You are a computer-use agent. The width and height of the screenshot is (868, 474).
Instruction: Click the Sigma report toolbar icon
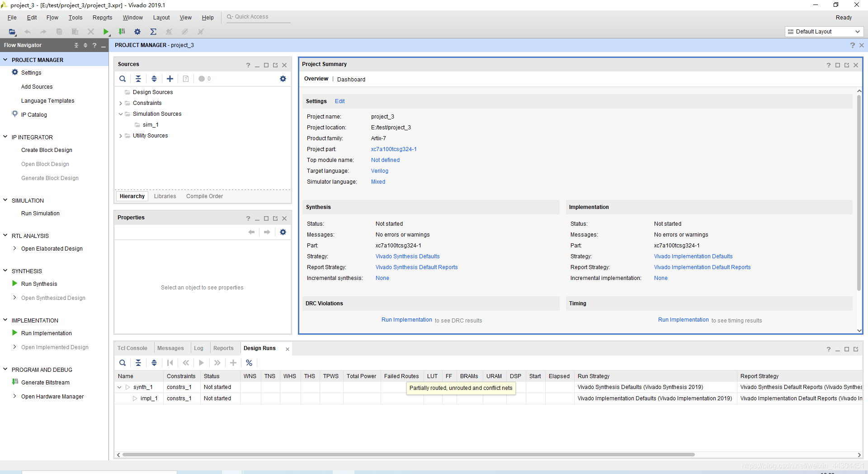[x=153, y=32]
